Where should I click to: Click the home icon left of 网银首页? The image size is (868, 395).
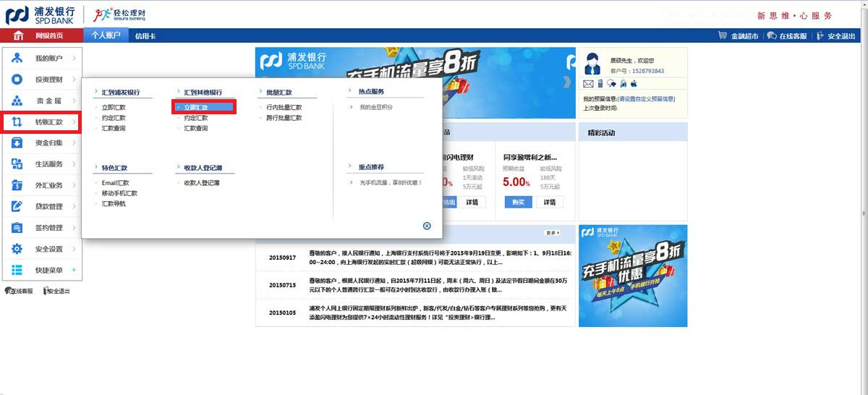pyautogui.click(x=17, y=35)
